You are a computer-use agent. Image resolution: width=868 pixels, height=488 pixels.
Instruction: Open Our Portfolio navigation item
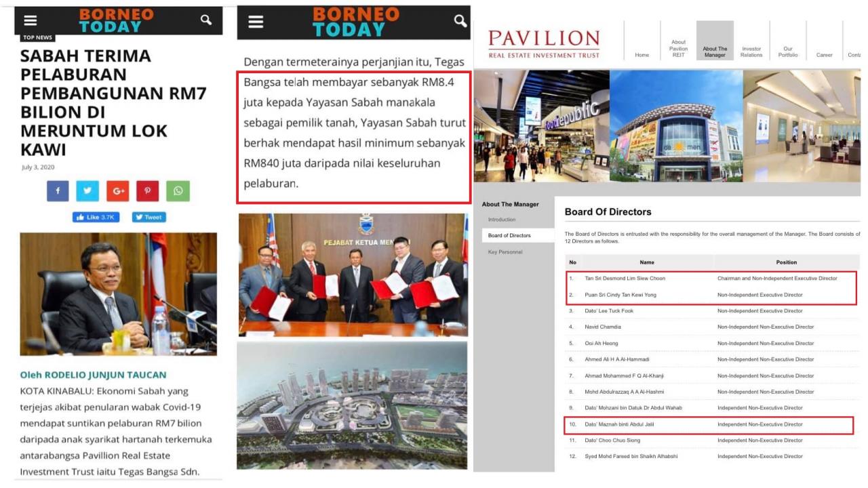pos(787,52)
